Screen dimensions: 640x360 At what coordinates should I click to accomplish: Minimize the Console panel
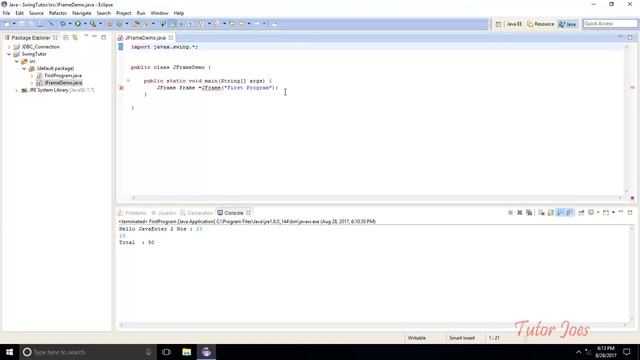click(621, 212)
